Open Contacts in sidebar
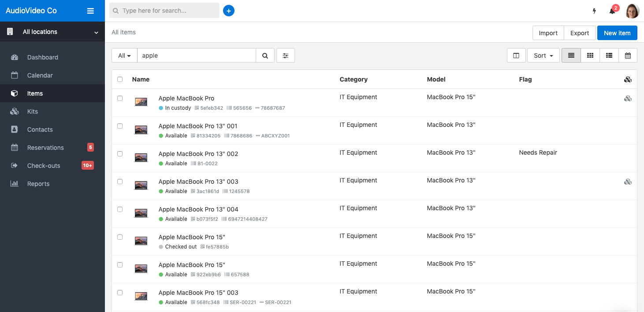The image size is (644, 312). point(52,130)
